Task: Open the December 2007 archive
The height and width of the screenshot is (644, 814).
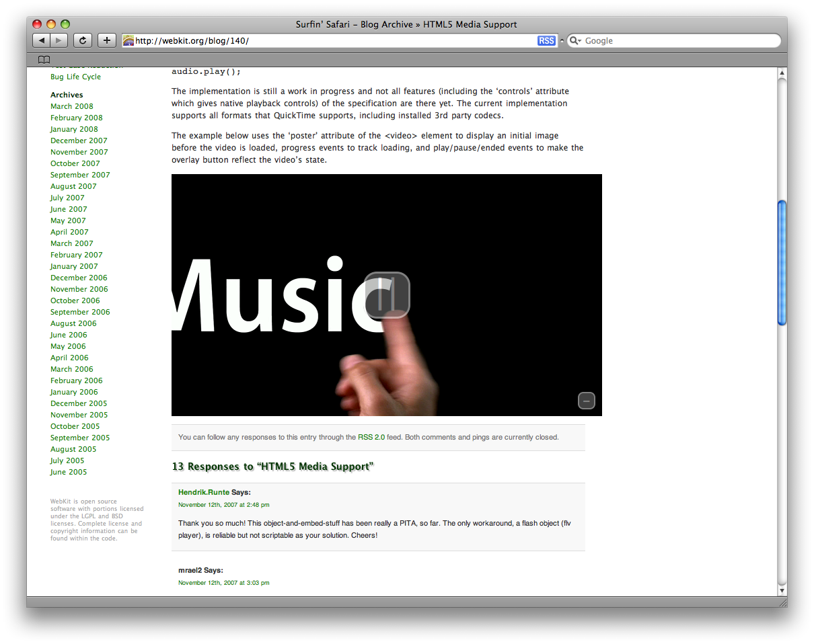Action: pos(79,140)
